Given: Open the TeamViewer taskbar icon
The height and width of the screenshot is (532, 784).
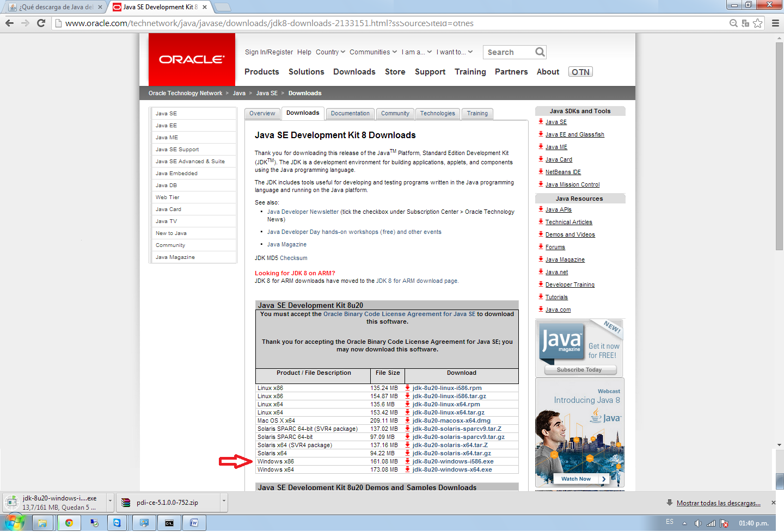Looking at the screenshot, I should point(117,523).
